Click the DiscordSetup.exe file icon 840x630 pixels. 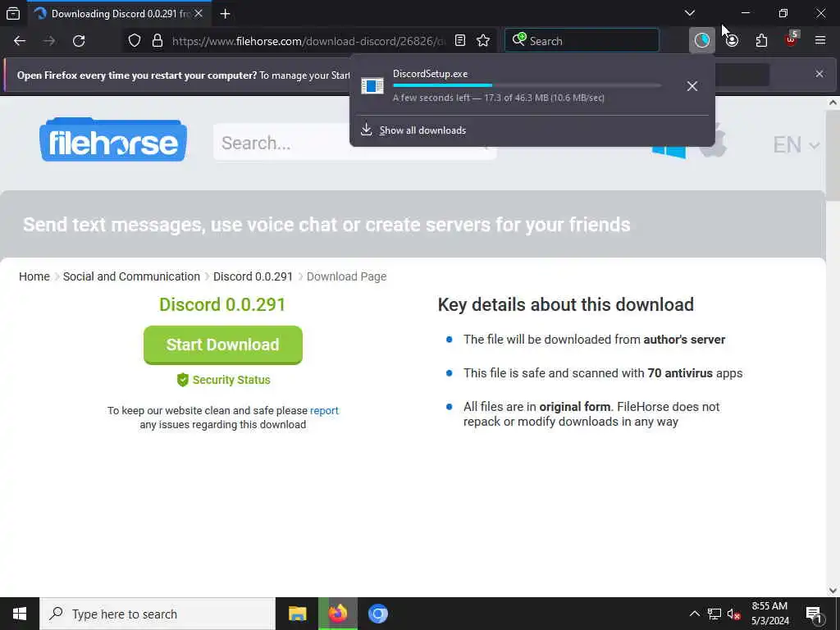(x=372, y=85)
